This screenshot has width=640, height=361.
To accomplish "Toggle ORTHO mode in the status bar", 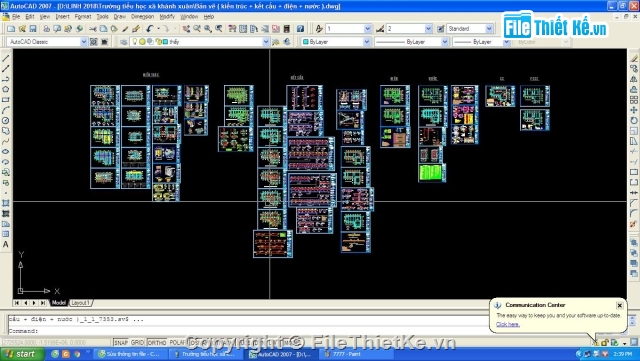I will (157, 342).
